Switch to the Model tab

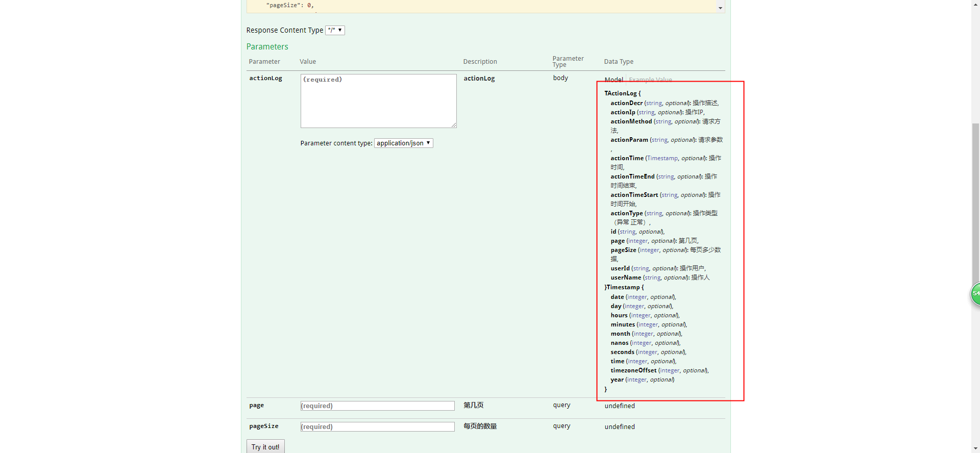coord(614,80)
